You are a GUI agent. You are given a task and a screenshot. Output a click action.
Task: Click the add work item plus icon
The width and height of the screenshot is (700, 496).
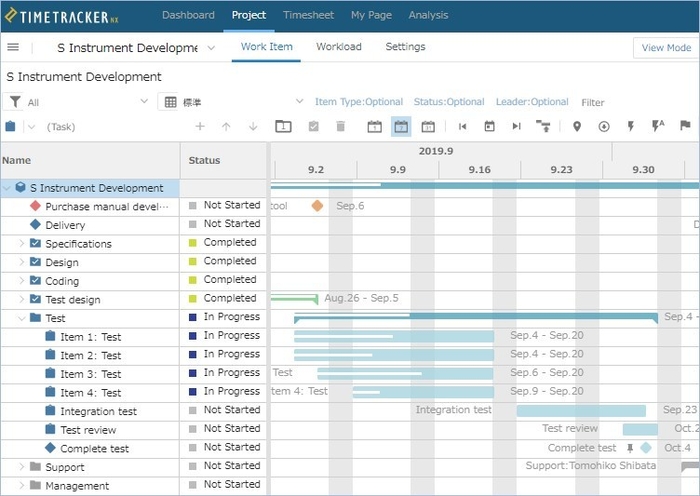(x=200, y=127)
